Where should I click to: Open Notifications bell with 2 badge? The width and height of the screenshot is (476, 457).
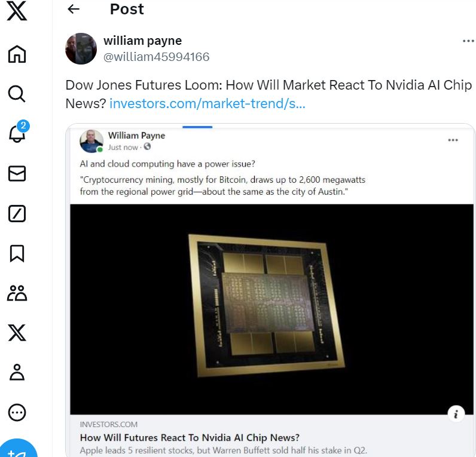tap(17, 131)
